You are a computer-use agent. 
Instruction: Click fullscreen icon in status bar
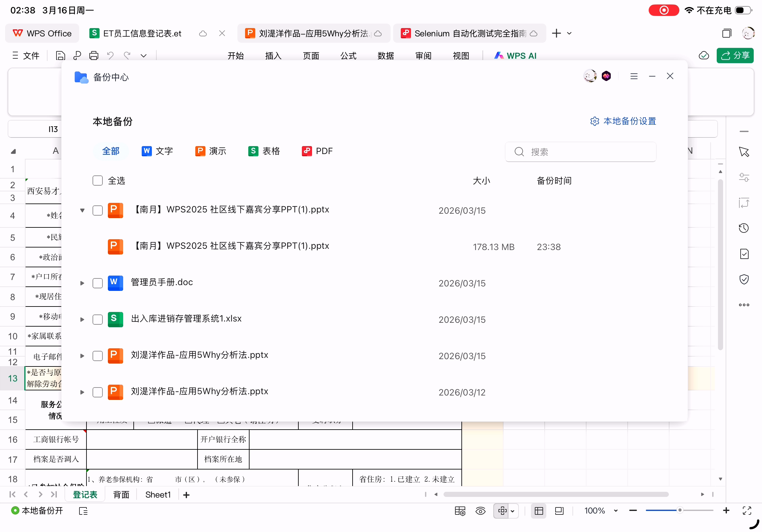(x=747, y=511)
